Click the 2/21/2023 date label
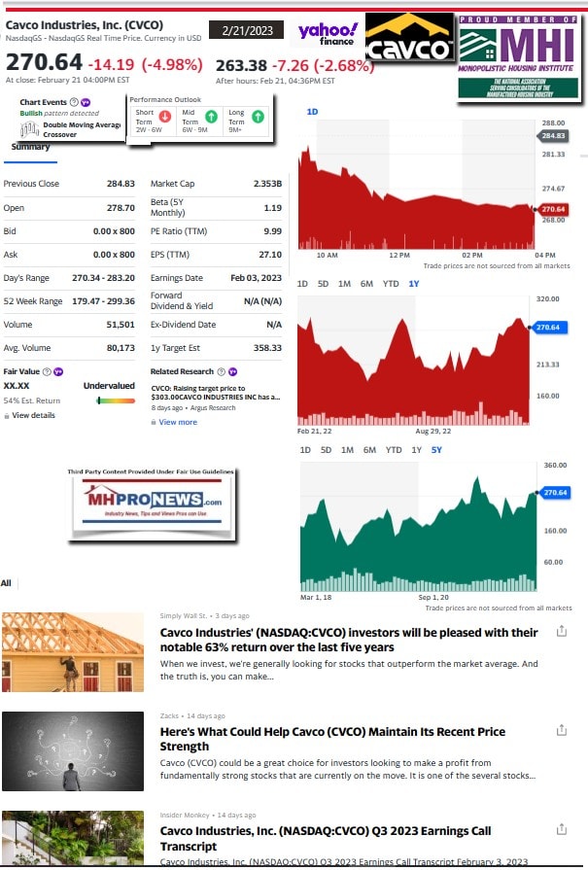The image size is (588, 870). click(246, 30)
